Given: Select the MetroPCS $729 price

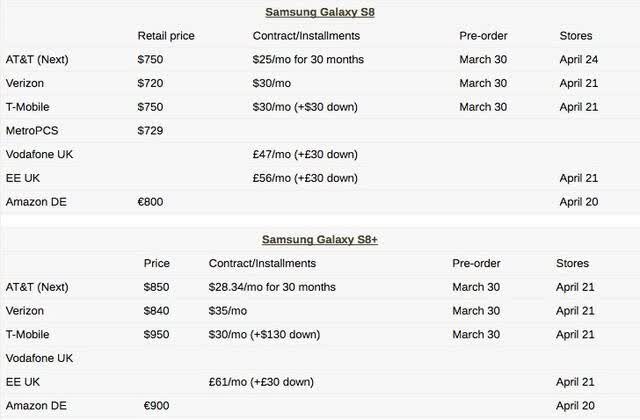Looking at the screenshot, I should (x=150, y=131).
